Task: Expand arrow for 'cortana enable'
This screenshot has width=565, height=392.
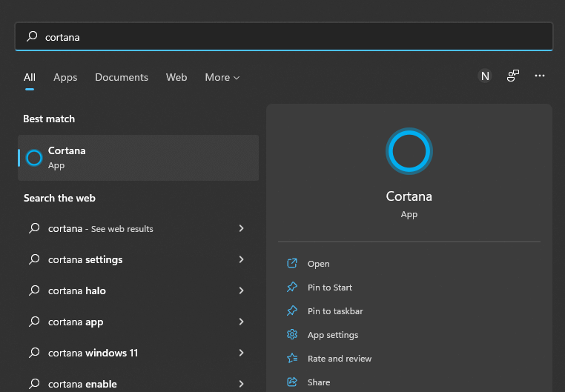Action: tap(242, 384)
